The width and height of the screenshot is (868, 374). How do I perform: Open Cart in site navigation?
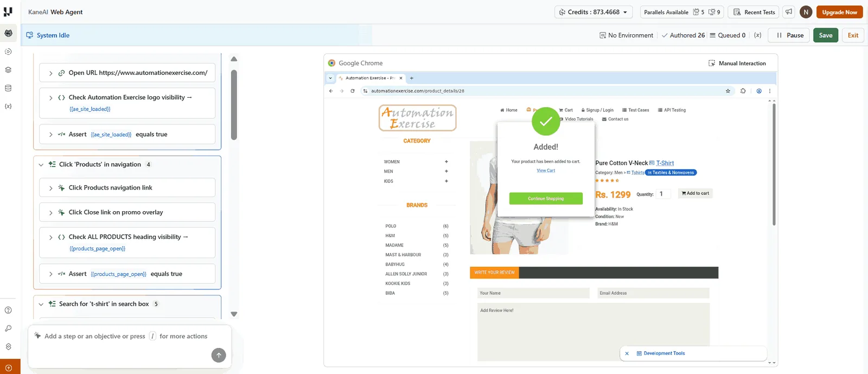pos(566,110)
